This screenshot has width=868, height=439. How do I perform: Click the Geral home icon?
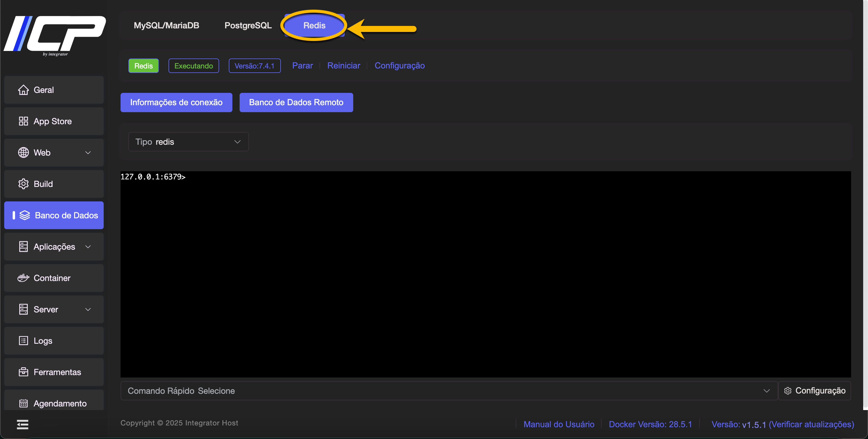(x=23, y=90)
